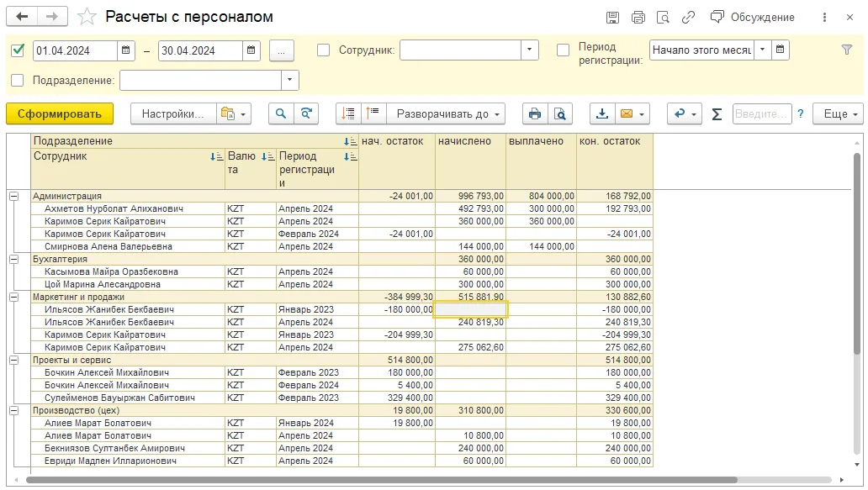Open the registration period calendar icon
The height and width of the screenshot is (490, 868).
780,50
